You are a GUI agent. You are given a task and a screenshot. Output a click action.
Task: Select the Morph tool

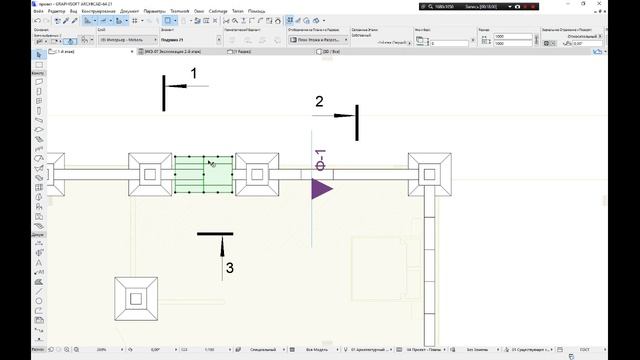tap(39, 197)
